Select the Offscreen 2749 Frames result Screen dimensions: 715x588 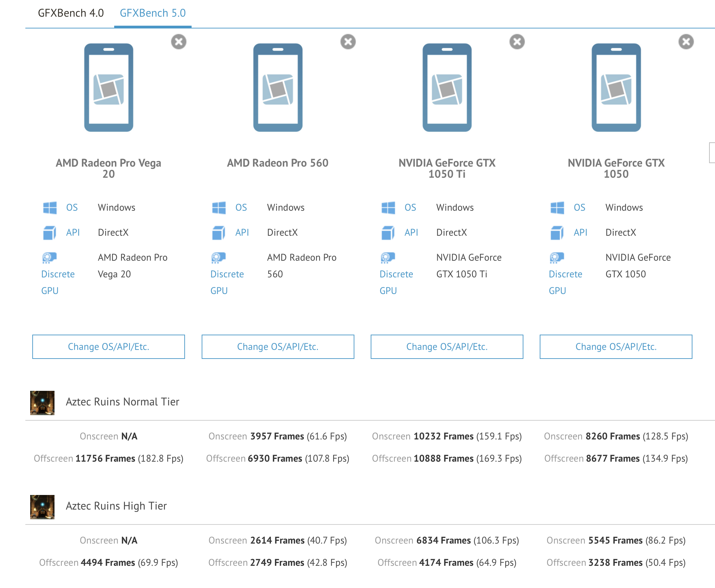pyautogui.click(x=278, y=563)
